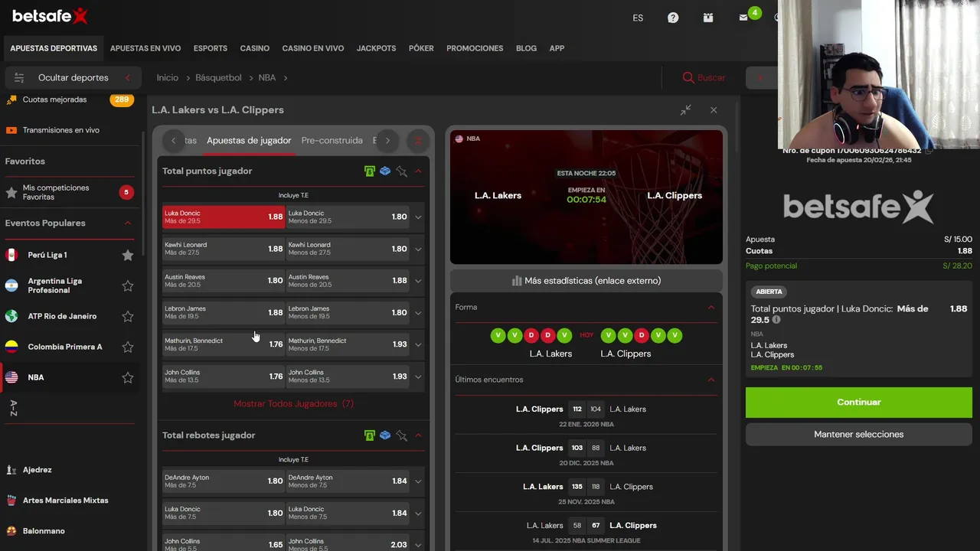Click the Inicio breadcrumb link

click(167, 77)
